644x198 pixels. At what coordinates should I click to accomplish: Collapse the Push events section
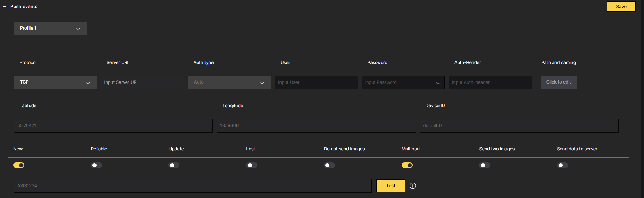5,7
